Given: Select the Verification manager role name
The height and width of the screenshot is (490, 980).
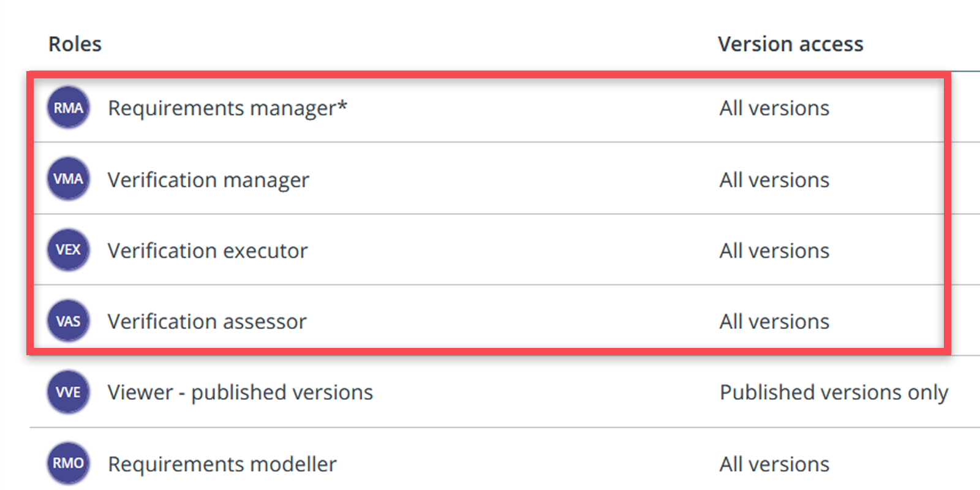Looking at the screenshot, I should 208,179.
